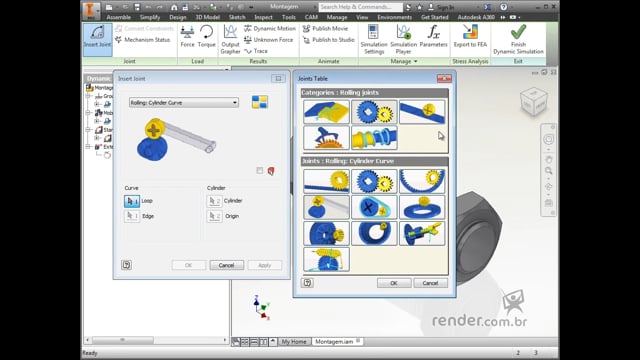The width and height of the screenshot is (640, 360).
Task: Open the Rolling: Cylinder Curve joint dropdown
Action: coord(184,102)
